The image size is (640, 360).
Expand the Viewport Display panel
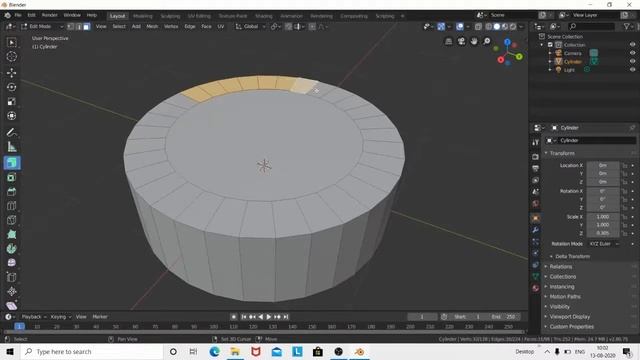coord(569,317)
